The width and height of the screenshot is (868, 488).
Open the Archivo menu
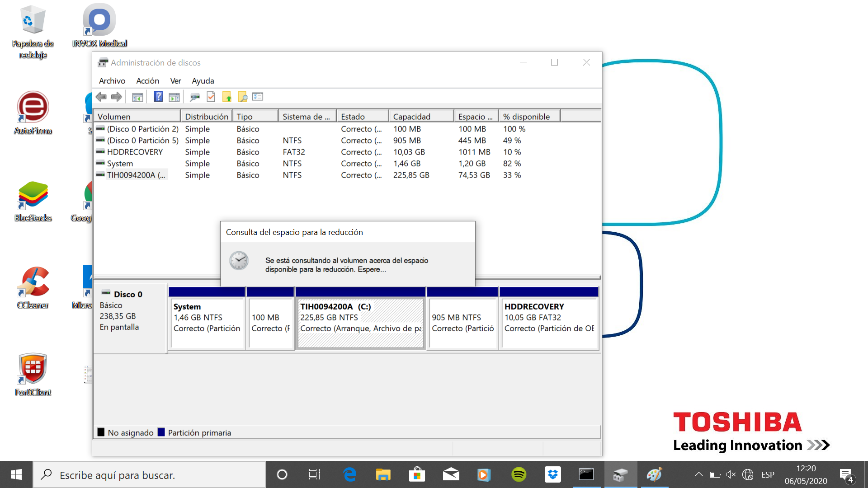112,81
